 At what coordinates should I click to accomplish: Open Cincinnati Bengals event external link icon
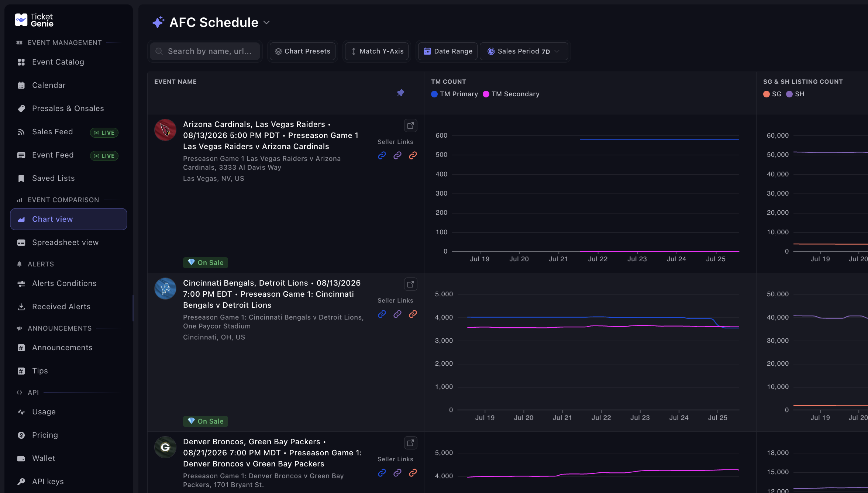coord(410,285)
